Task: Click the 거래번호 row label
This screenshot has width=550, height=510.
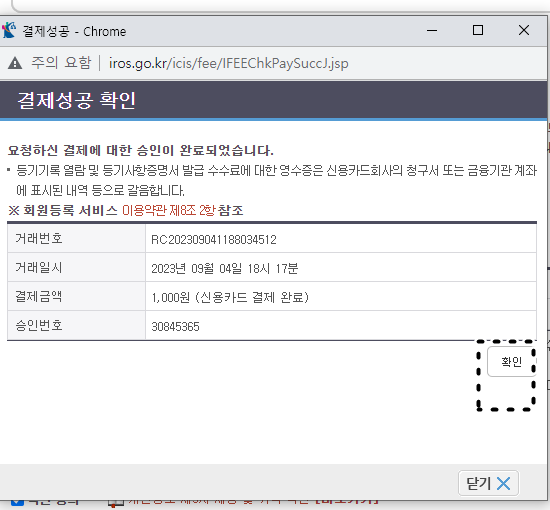Action: tap(39, 239)
